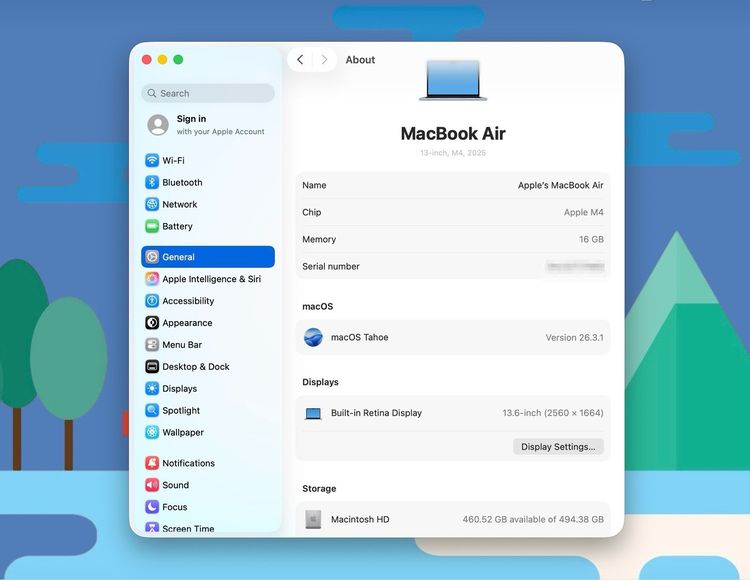The image size is (750, 580).
Task: Open Desktop & Dock icon
Action: pos(152,367)
